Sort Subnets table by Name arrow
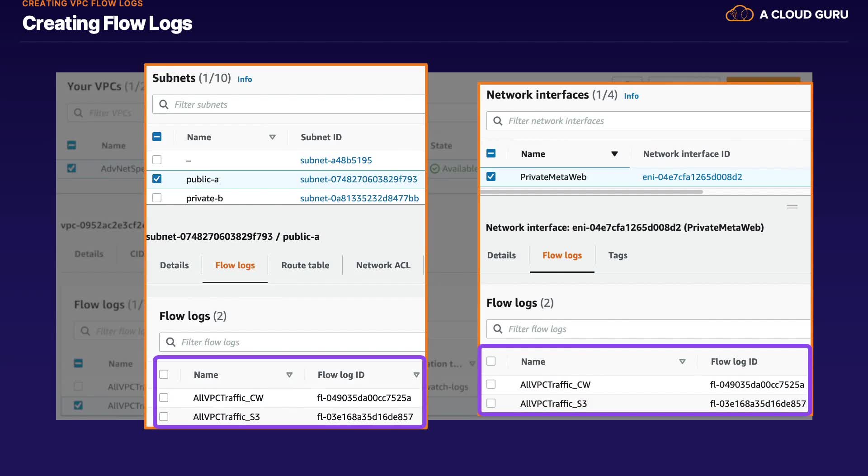 pyautogui.click(x=272, y=137)
